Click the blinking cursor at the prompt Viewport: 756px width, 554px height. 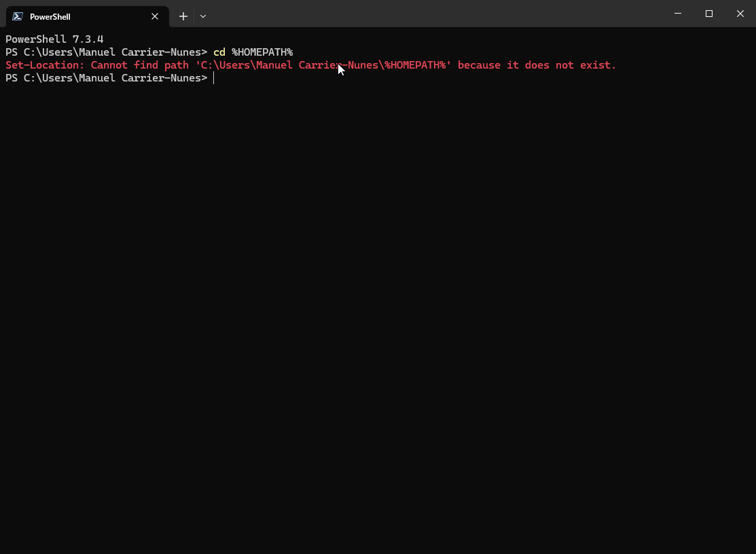[x=213, y=77]
